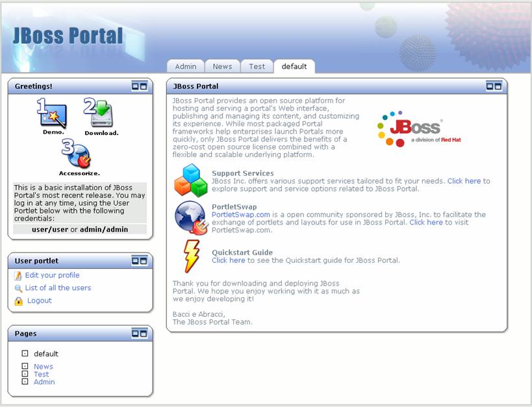
Task: Click the Download. caption text
Action: (101, 133)
